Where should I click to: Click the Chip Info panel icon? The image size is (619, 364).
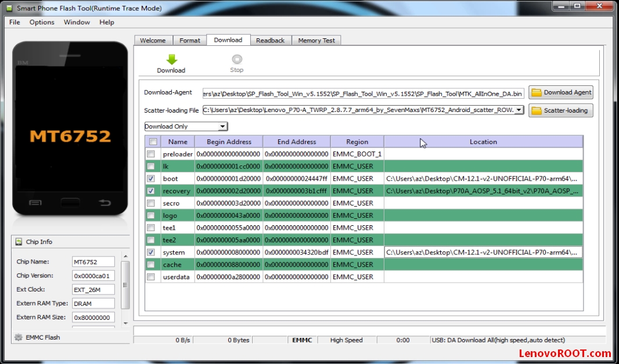(x=19, y=242)
